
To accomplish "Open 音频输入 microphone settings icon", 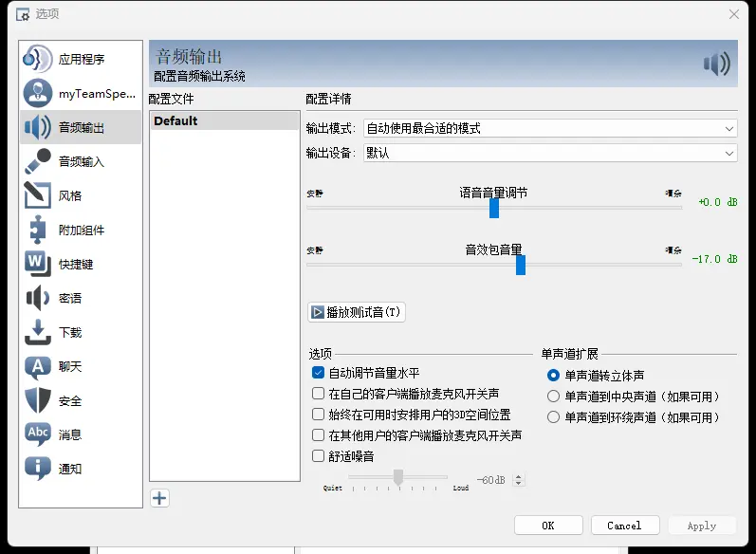I will coord(37,162).
